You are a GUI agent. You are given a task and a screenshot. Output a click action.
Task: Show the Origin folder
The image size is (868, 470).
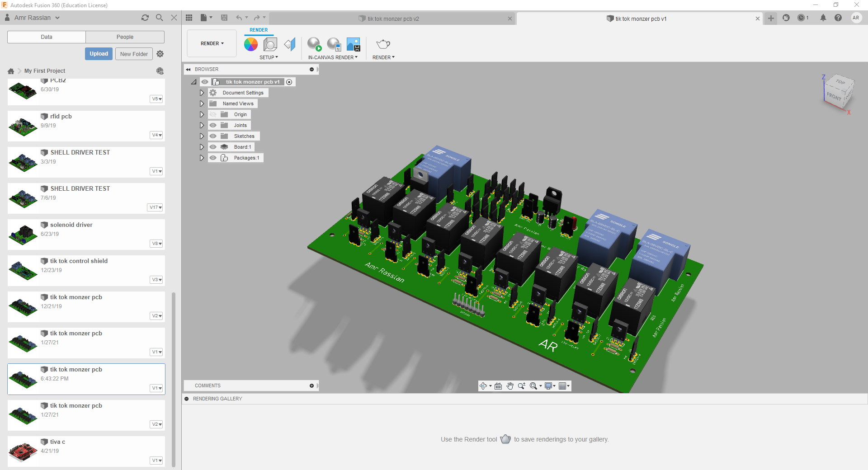(213, 114)
